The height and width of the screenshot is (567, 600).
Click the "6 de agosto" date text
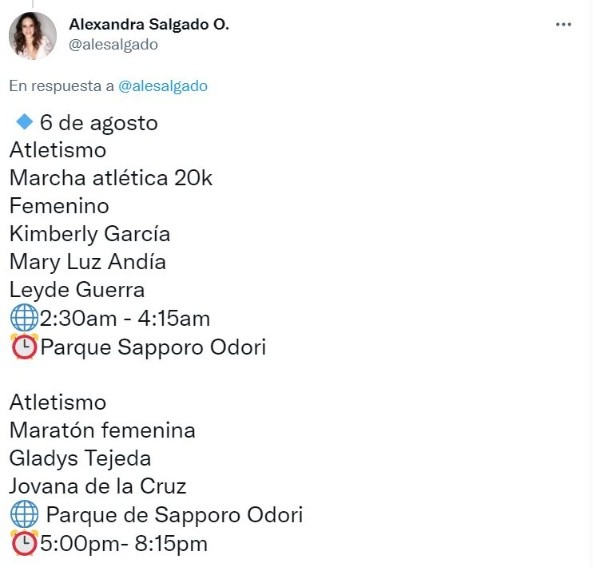(99, 123)
